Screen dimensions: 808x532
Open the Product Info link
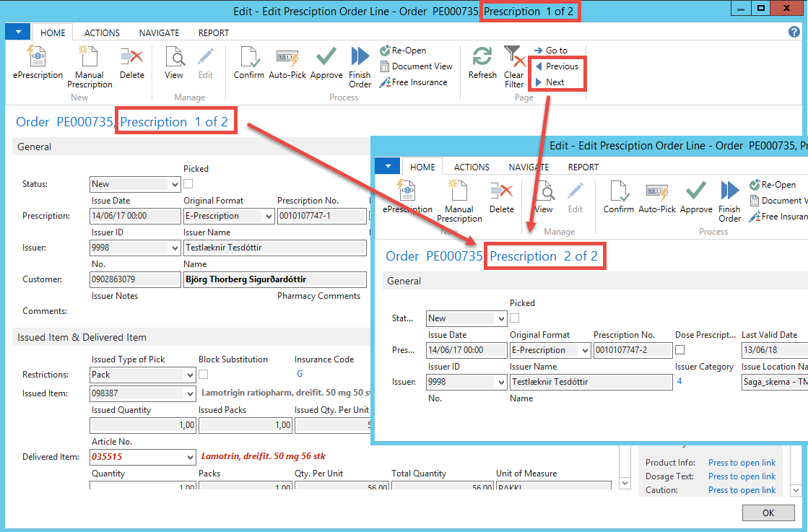click(742, 463)
